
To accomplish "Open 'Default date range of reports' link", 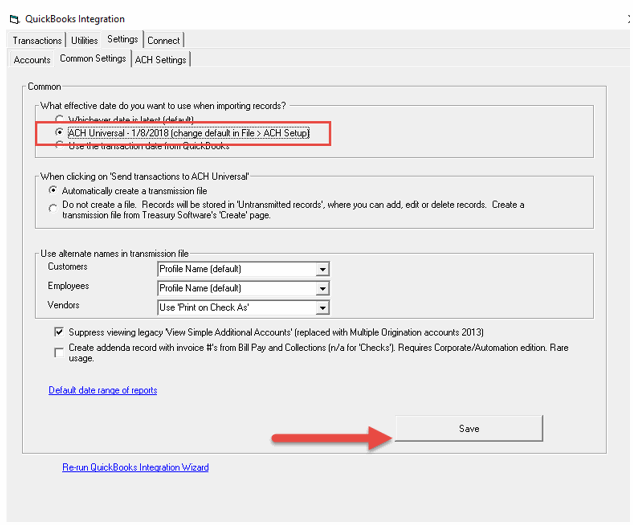I will (103, 390).
